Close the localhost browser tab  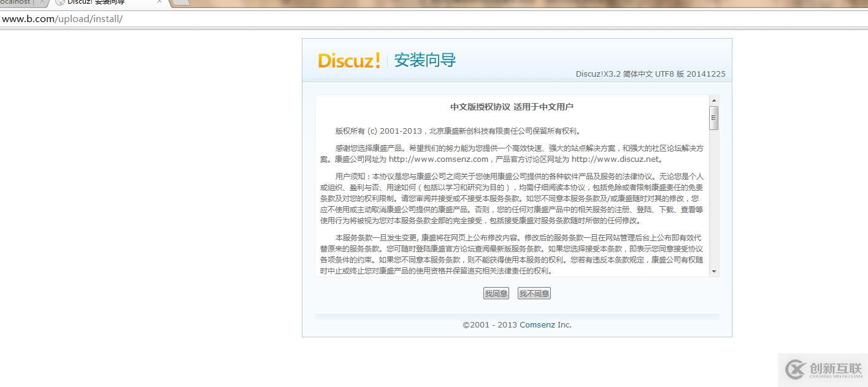click(x=42, y=2)
